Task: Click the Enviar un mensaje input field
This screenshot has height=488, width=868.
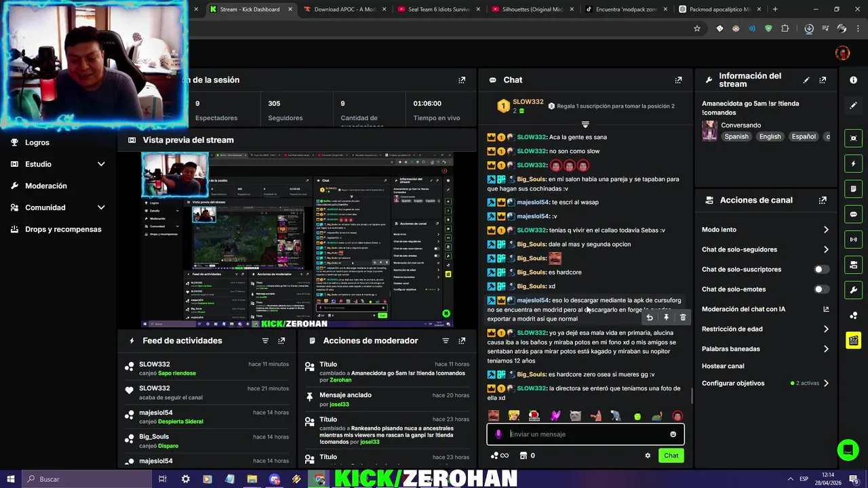Action: pos(585,434)
